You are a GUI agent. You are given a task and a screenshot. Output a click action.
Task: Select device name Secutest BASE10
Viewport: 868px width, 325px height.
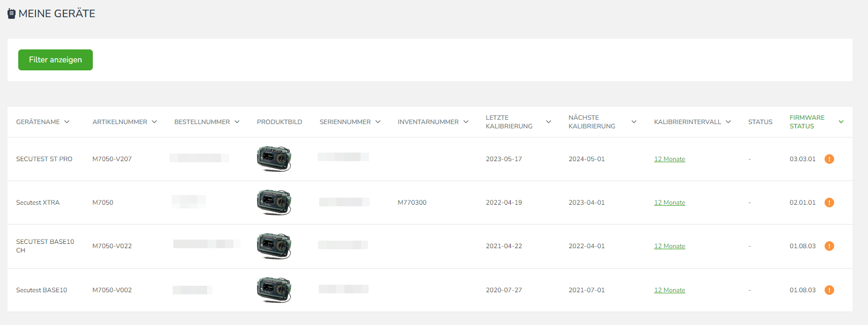41,290
